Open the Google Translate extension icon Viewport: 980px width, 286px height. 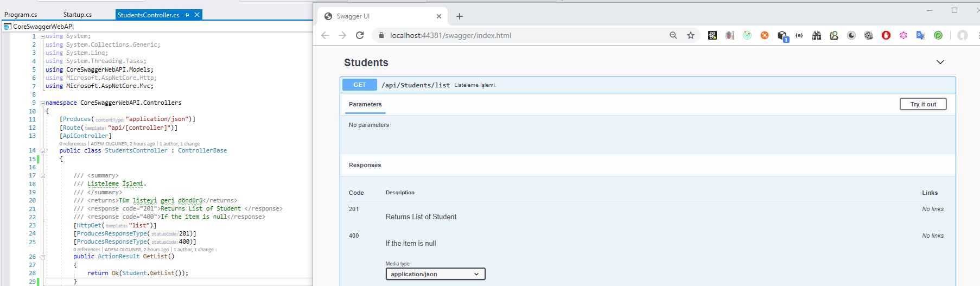tap(921, 35)
